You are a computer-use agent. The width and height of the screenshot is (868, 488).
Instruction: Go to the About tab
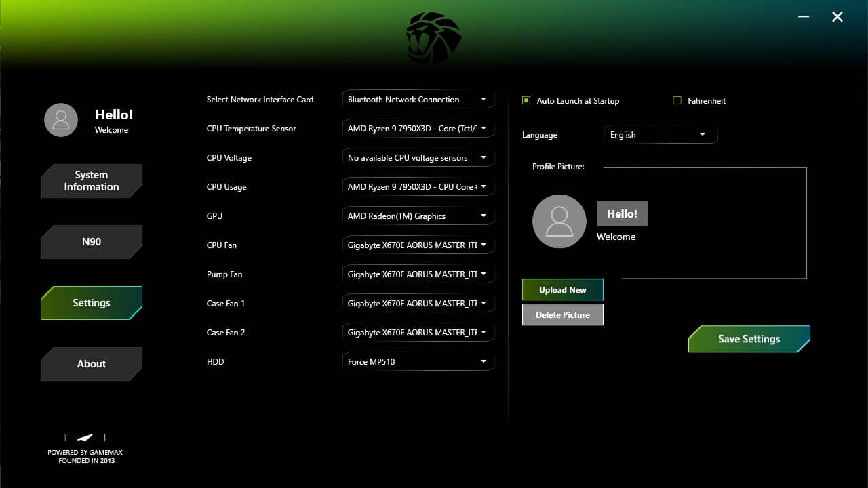92,364
